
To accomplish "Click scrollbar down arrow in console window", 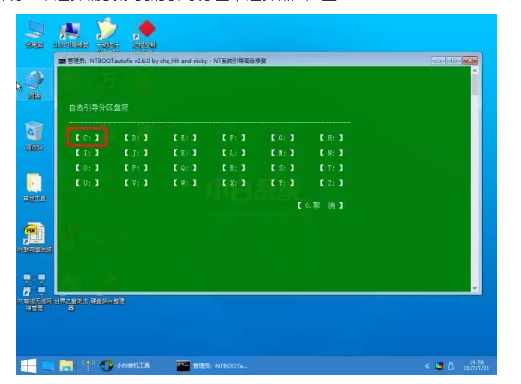I will pyautogui.click(x=475, y=288).
